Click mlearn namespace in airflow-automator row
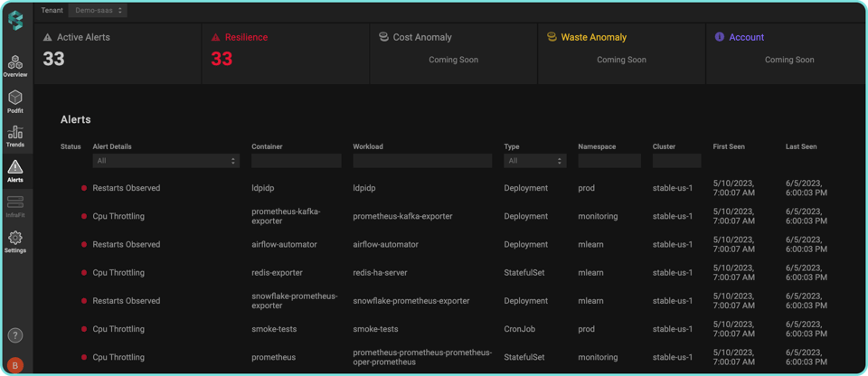The width and height of the screenshot is (868, 376). point(591,245)
